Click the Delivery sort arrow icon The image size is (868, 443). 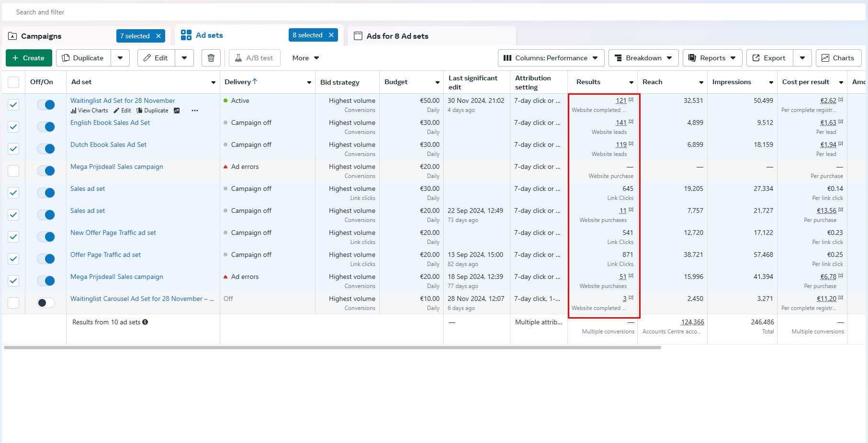255,81
